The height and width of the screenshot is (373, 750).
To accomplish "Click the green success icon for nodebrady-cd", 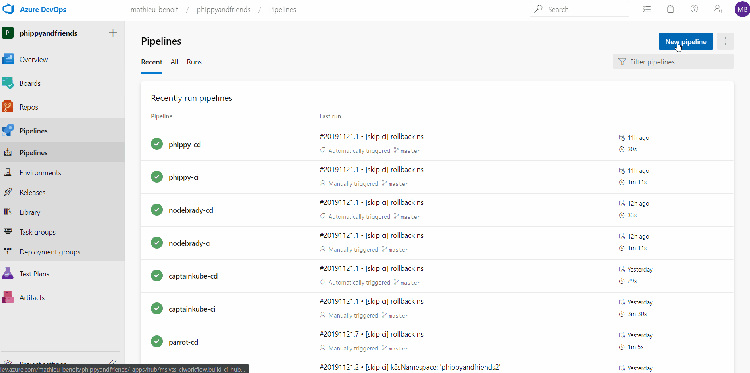I will (156, 210).
